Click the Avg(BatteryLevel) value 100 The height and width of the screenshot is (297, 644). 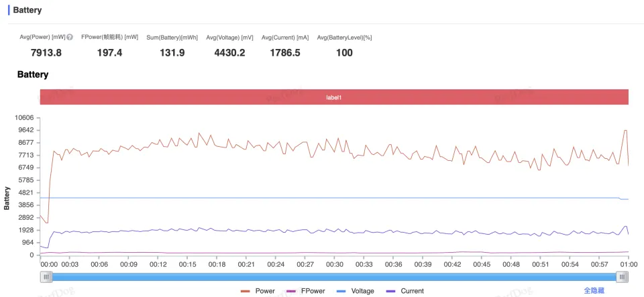coord(344,53)
